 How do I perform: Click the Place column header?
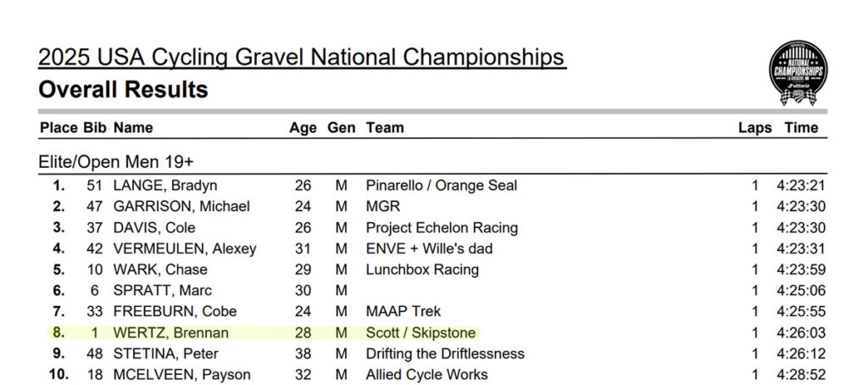tap(58, 128)
